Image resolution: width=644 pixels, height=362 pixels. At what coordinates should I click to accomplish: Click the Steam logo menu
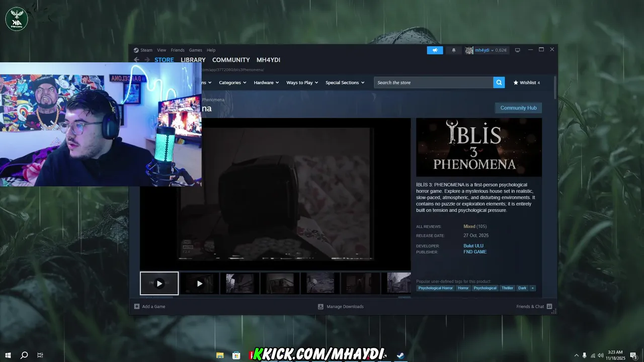coord(143,50)
